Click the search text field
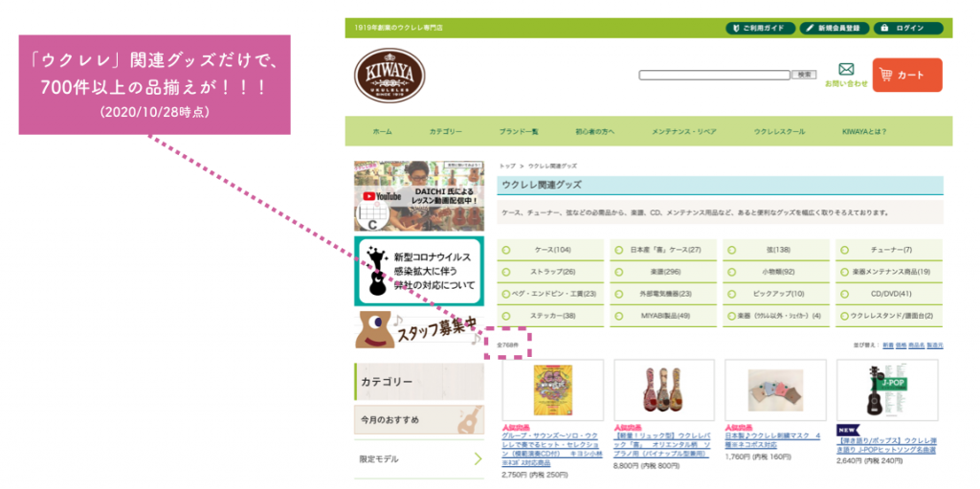The width and height of the screenshot is (980, 489). [715, 75]
